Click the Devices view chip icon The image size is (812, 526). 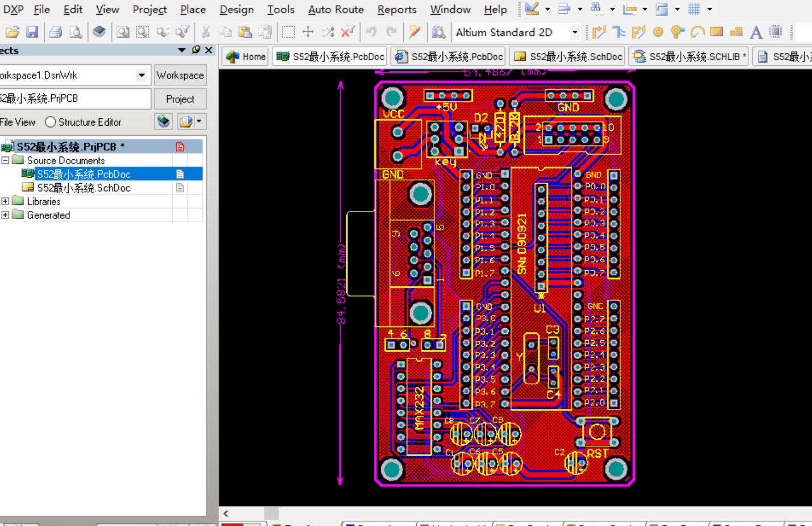click(x=100, y=32)
